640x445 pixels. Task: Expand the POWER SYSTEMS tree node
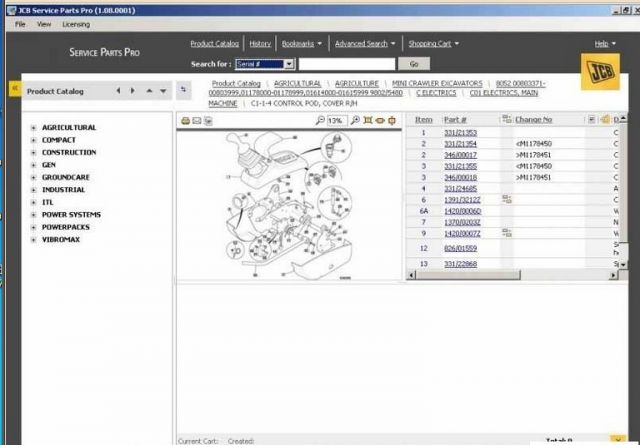pyautogui.click(x=33, y=215)
